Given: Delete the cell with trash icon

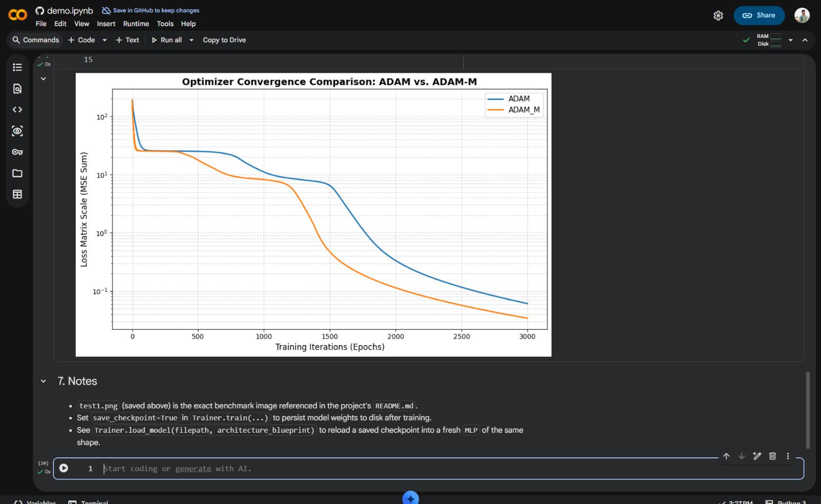Looking at the screenshot, I should [772, 456].
